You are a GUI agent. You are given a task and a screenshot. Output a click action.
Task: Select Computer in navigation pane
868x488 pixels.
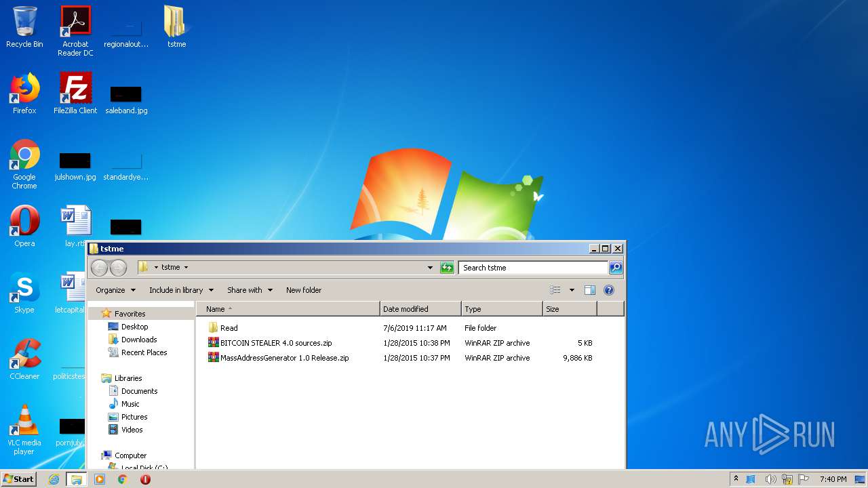tap(130, 455)
